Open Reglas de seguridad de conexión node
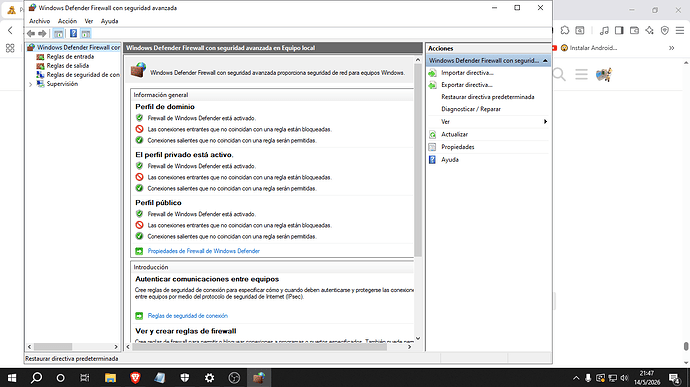The image size is (690, 387). 83,75
